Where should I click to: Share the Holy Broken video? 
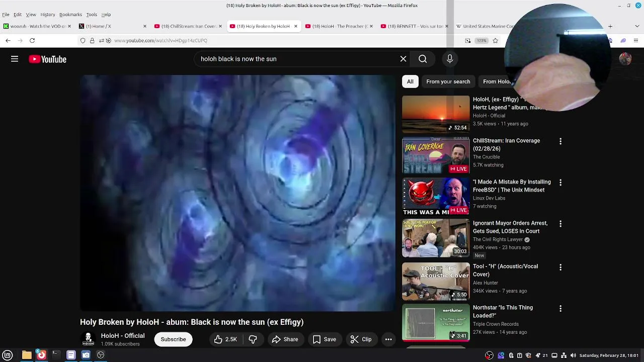[285, 339]
